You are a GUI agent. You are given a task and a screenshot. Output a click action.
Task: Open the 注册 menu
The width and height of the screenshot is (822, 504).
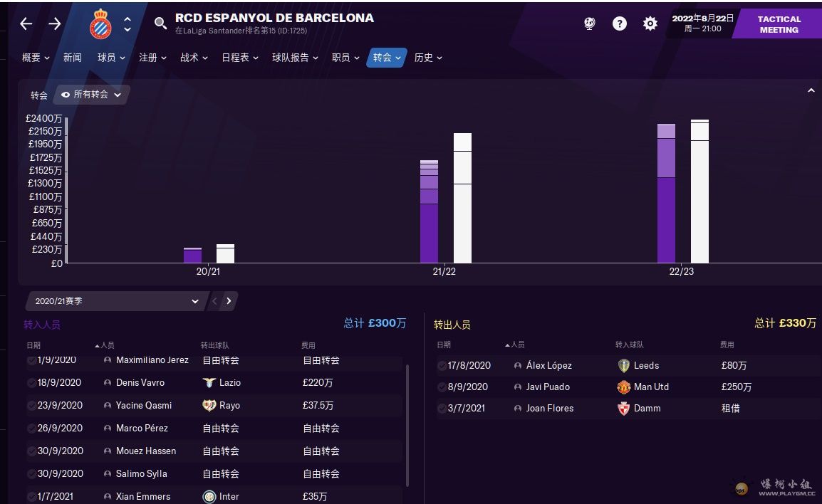point(152,58)
